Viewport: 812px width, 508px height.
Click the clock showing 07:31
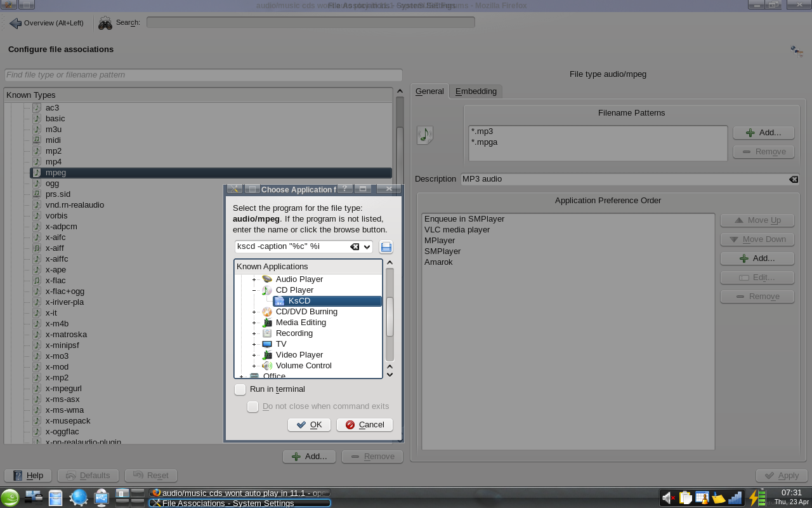click(792, 492)
